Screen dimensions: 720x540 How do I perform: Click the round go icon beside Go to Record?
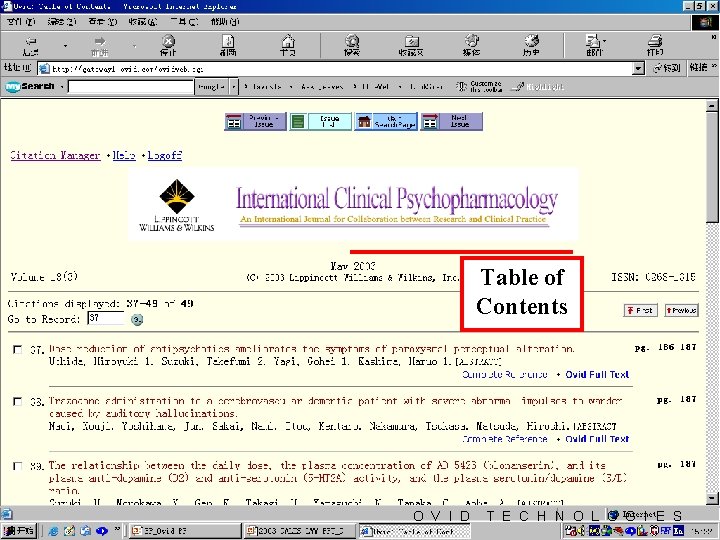point(136,320)
